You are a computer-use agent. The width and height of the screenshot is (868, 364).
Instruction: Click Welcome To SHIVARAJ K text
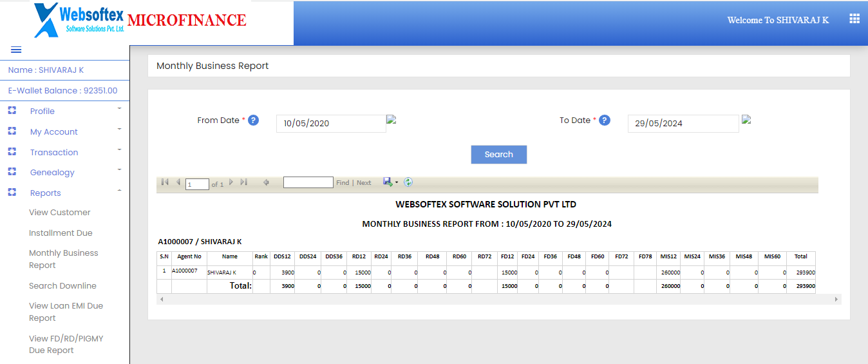(x=778, y=20)
